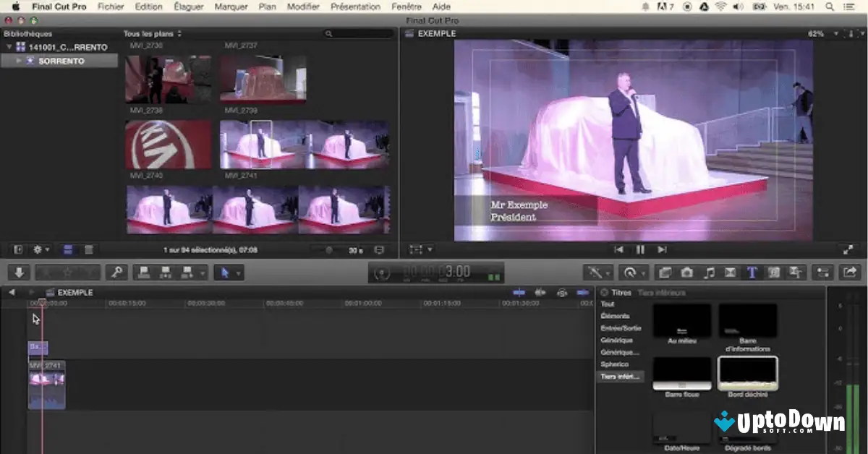Open the Transitions browser icon
Screen dimensions: 868x454
coord(731,272)
